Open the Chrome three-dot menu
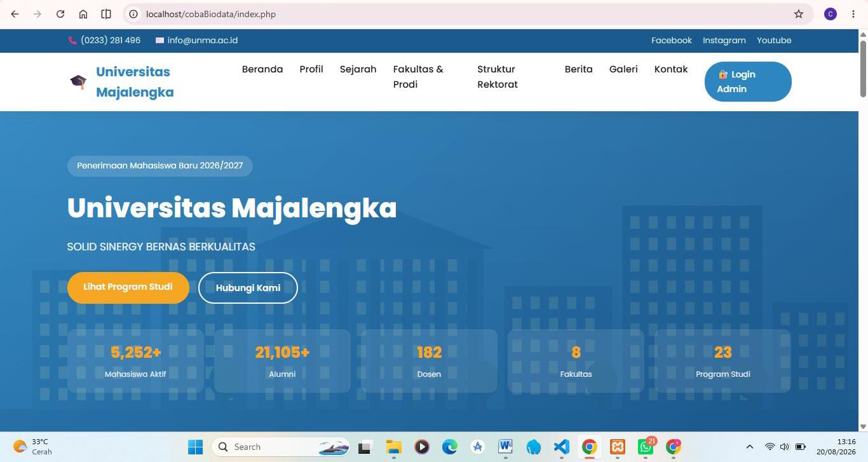This screenshot has height=462, width=868. 853,14
